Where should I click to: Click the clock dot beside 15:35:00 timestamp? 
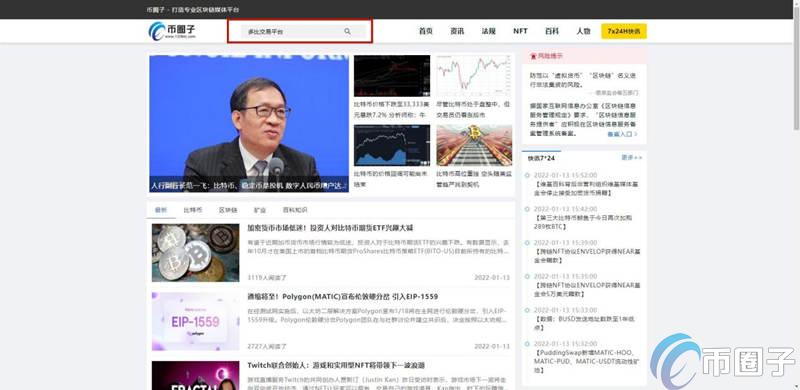click(x=527, y=277)
